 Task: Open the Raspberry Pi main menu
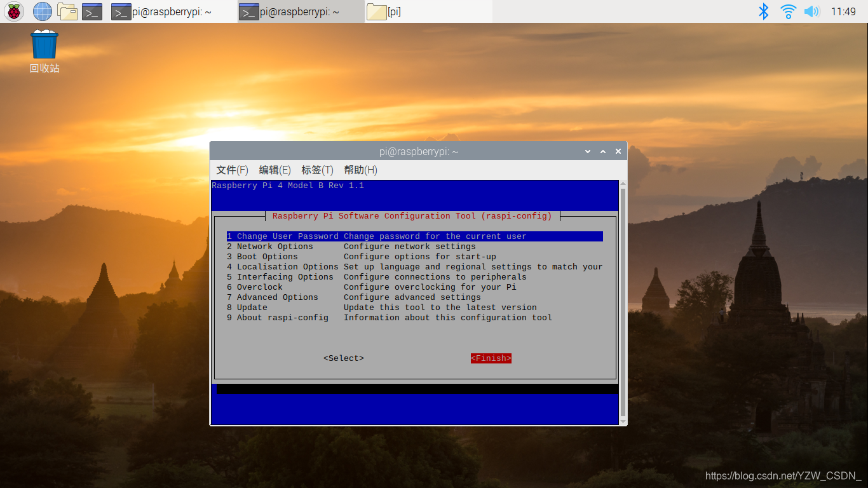(14, 11)
